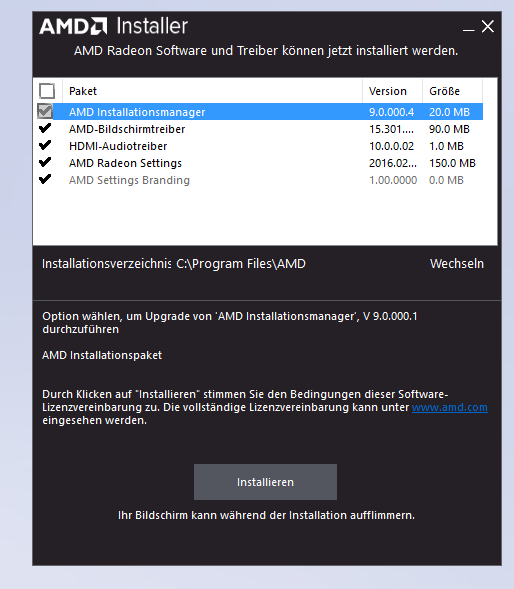The image size is (514, 589).
Task: Close the AMD Installer window
Action: pyautogui.click(x=488, y=26)
